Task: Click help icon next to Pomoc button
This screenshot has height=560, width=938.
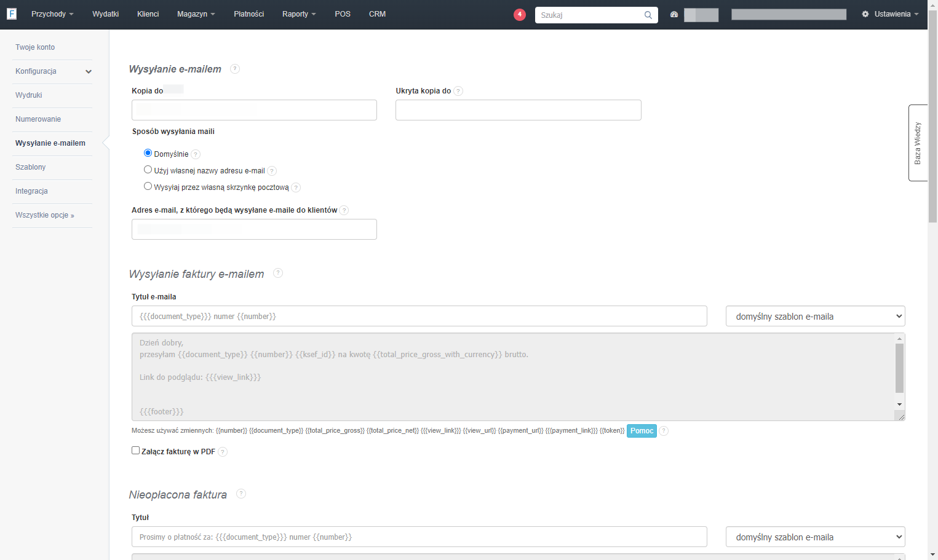Action: coord(664,431)
